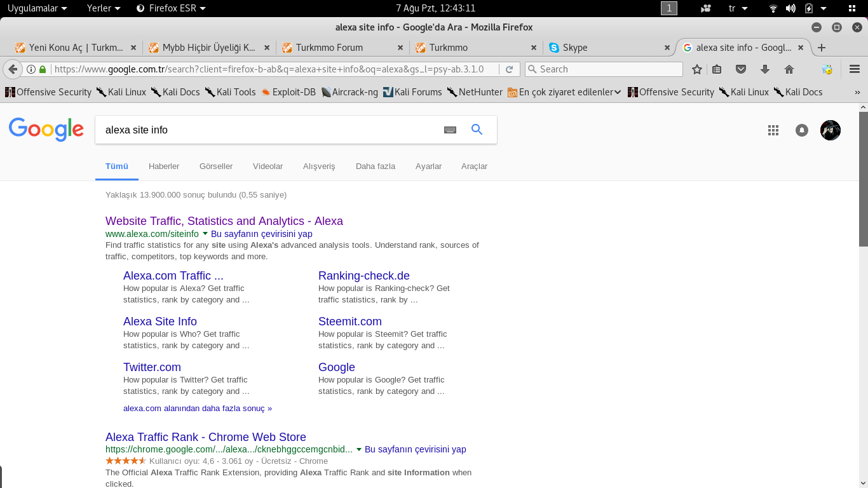868x488 pixels.
Task: Show your bookmarks list icon
Action: click(x=717, y=69)
